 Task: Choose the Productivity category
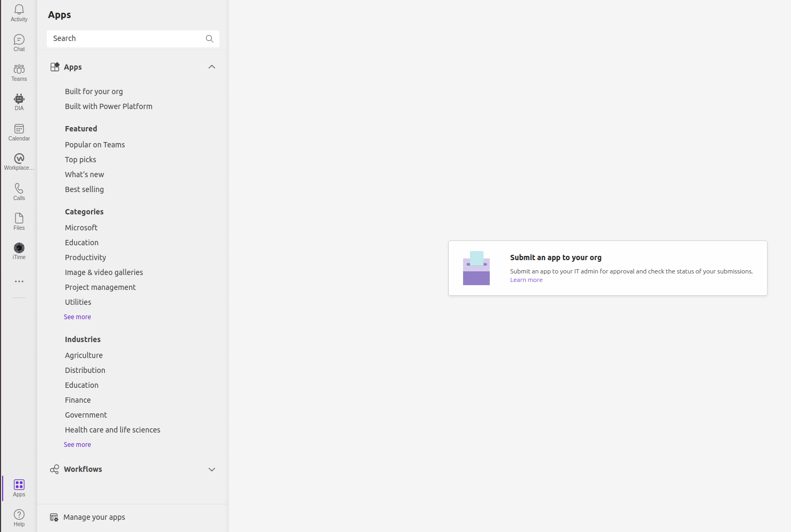pyautogui.click(x=85, y=257)
